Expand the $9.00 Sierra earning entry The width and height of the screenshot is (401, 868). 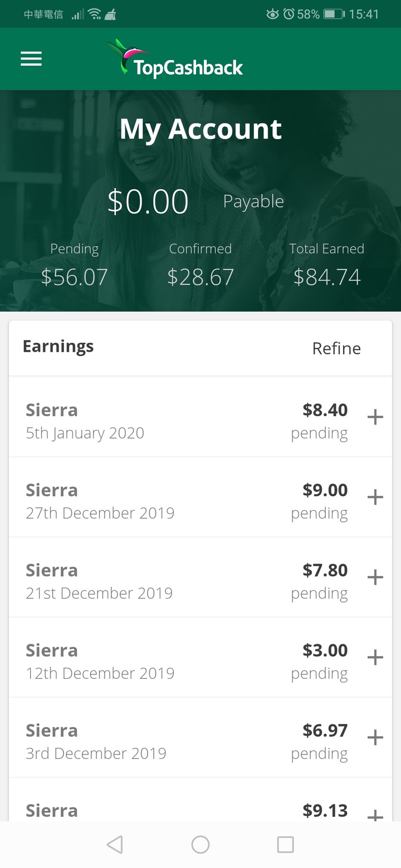pos(375,497)
